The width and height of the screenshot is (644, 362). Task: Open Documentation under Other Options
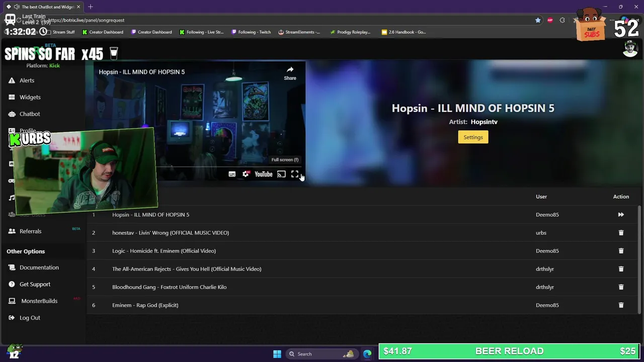coord(39,267)
